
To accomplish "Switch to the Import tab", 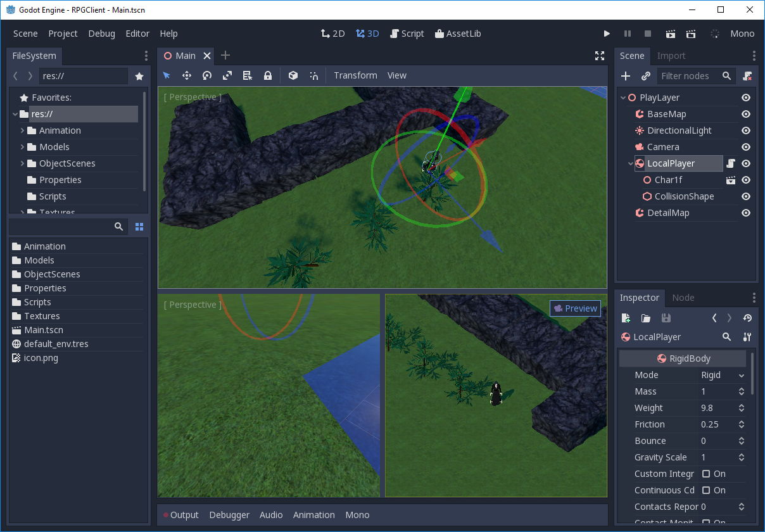I will tap(671, 56).
